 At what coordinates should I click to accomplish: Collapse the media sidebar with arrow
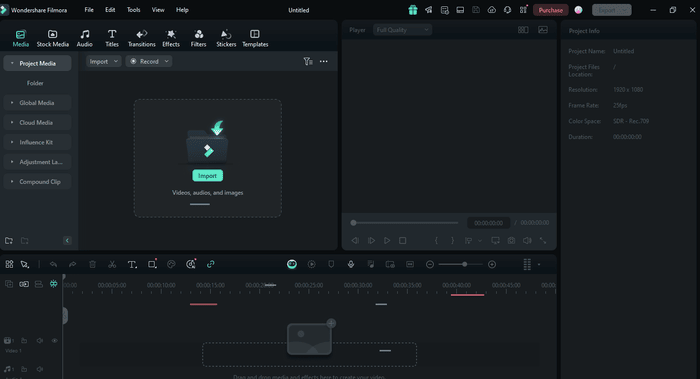(67, 241)
